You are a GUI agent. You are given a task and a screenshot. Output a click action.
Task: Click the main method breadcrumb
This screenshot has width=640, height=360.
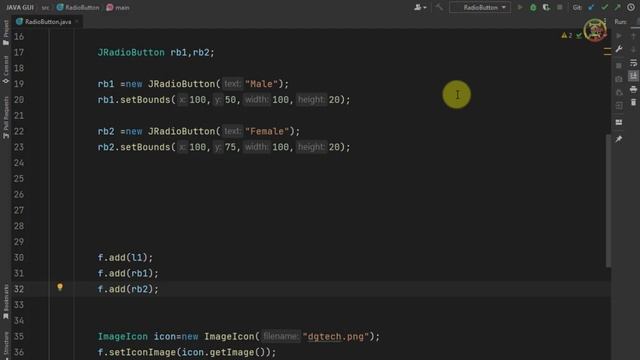118,7
